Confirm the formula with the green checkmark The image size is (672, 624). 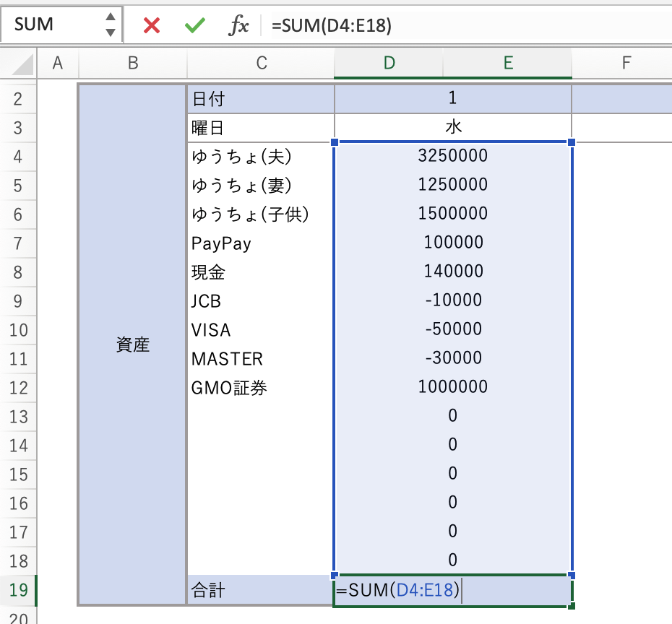(x=194, y=25)
